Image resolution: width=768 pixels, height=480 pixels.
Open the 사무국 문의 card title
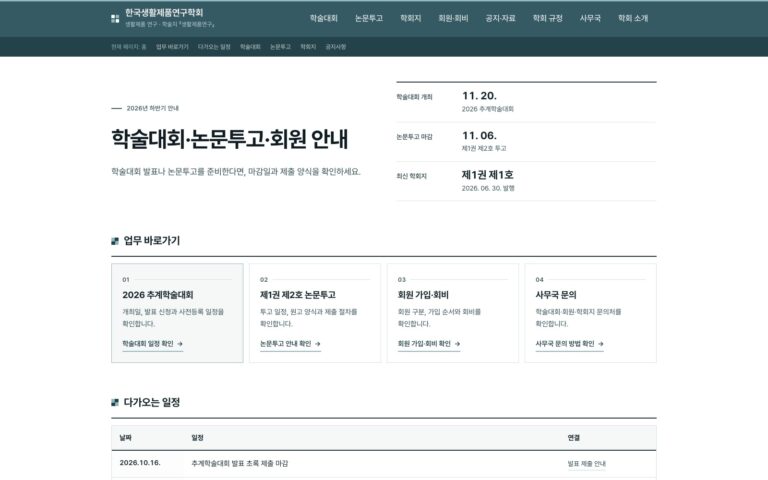(x=556, y=295)
